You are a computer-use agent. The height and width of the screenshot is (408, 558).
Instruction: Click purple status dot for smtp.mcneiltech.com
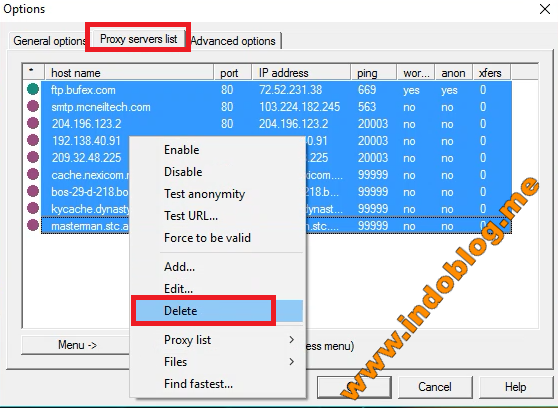(x=33, y=106)
